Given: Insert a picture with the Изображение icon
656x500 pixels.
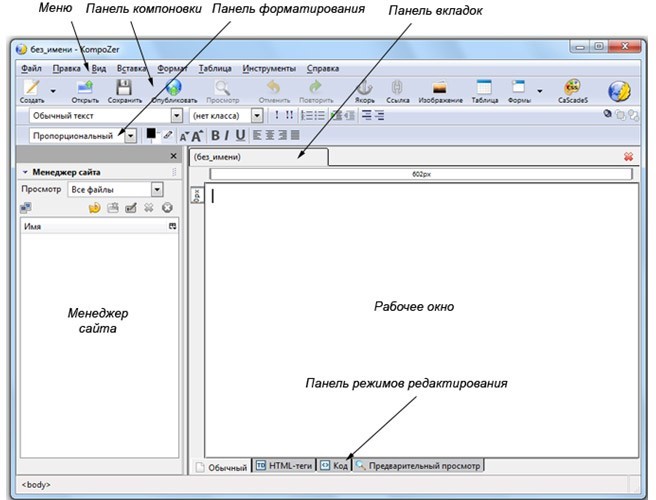Looking at the screenshot, I should click(440, 87).
